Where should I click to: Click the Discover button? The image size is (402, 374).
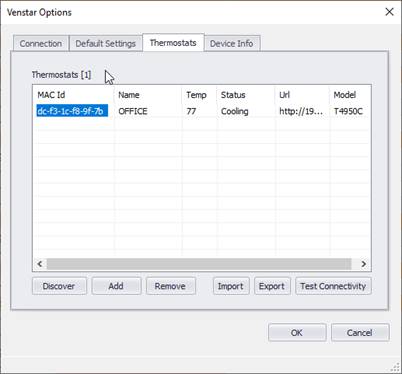59,286
